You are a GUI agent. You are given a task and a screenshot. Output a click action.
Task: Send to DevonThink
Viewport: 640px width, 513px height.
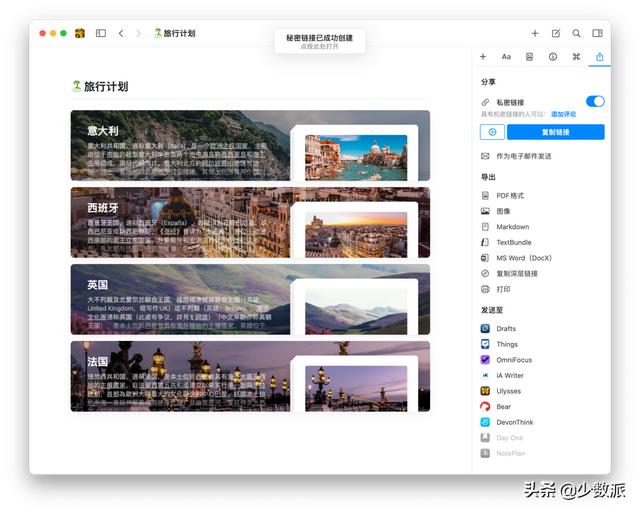tap(507, 422)
